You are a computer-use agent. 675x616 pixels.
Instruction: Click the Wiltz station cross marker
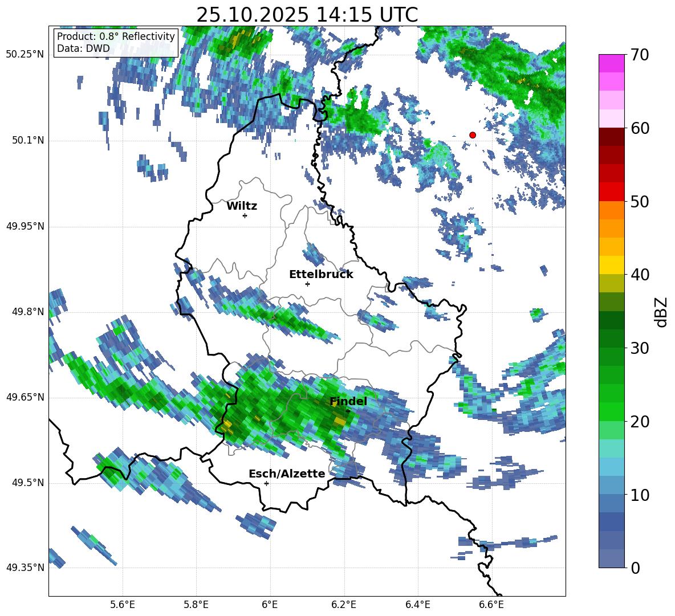click(245, 215)
